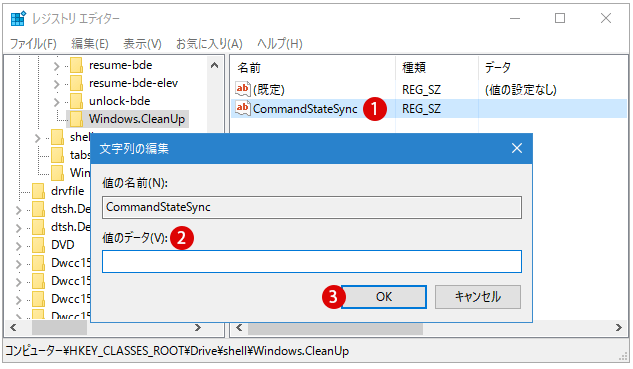Click the unlock-bde folder icon

pyautogui.click(x=76, y=101)
